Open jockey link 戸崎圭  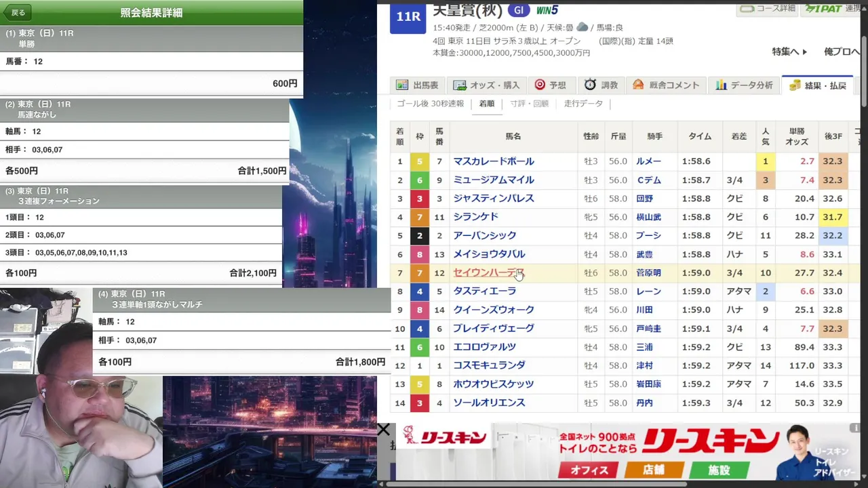(648, 328)
